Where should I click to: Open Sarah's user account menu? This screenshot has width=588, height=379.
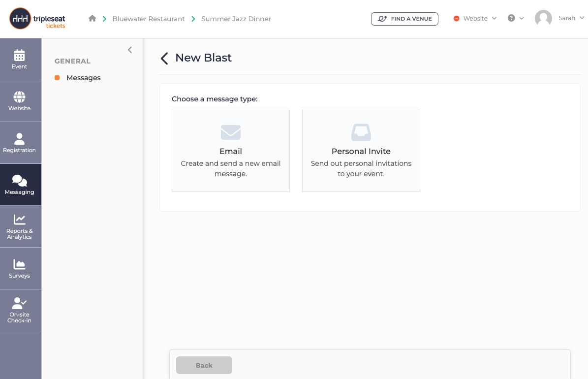559,18
